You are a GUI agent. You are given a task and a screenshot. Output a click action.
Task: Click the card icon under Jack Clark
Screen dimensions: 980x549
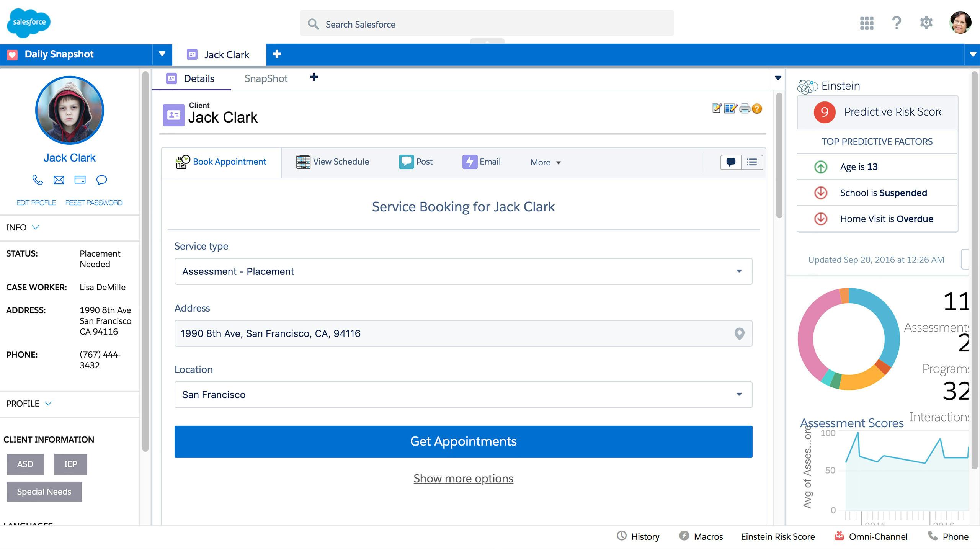tap(80, 180)
